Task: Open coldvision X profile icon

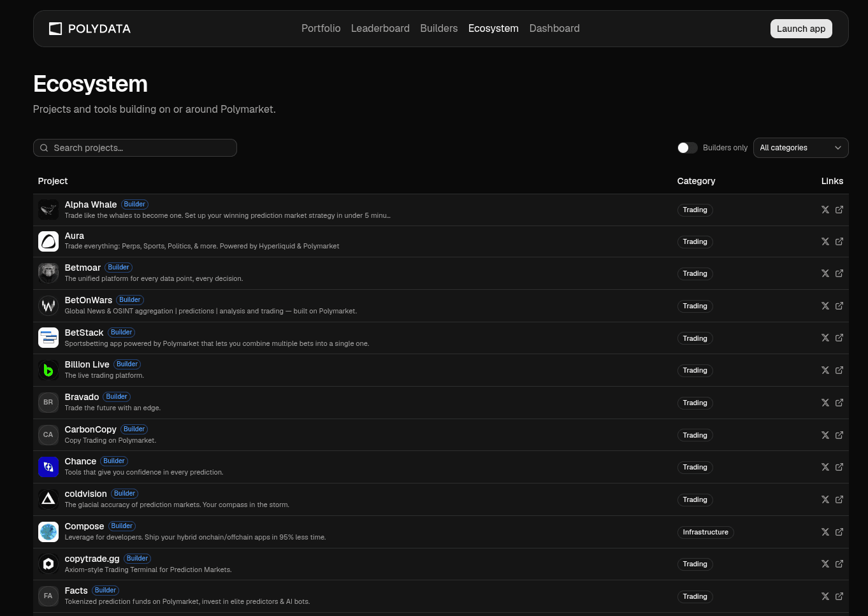Action: (x=825, y=499)
